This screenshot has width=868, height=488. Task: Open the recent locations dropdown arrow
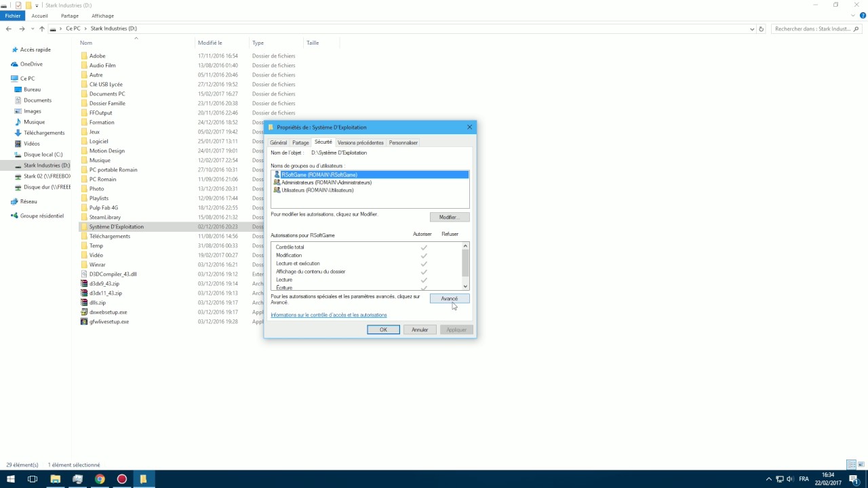coord(32,29)
